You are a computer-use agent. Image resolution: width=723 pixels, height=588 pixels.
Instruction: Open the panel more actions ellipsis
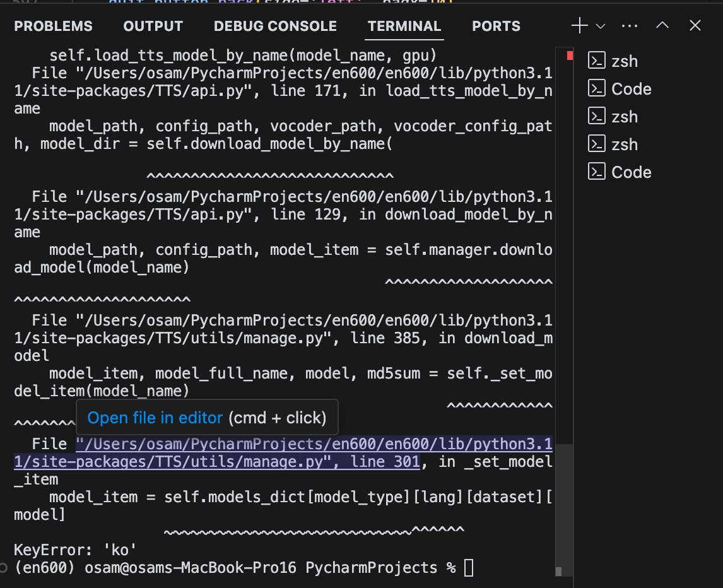630,26
